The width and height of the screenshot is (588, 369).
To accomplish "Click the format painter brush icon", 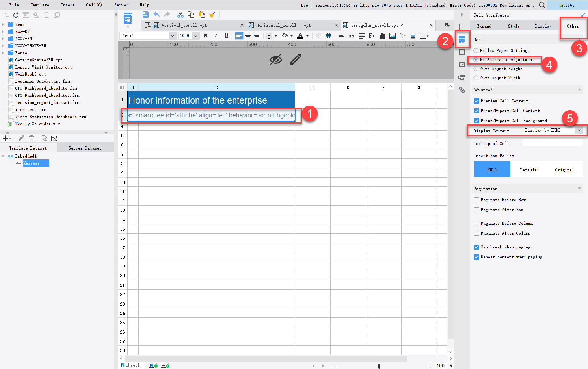I will pos(212,15).
